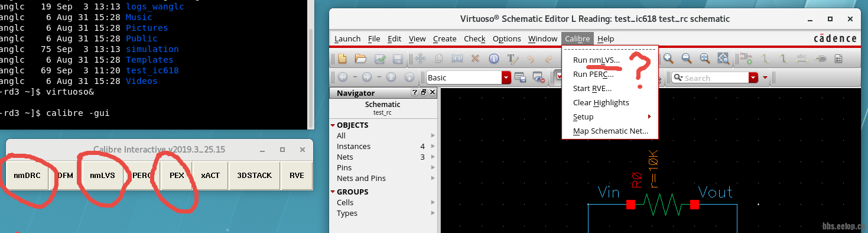868x233 pixels.
Task: Click PEX button in Calibre Interactive
Action: click(177, 176)
